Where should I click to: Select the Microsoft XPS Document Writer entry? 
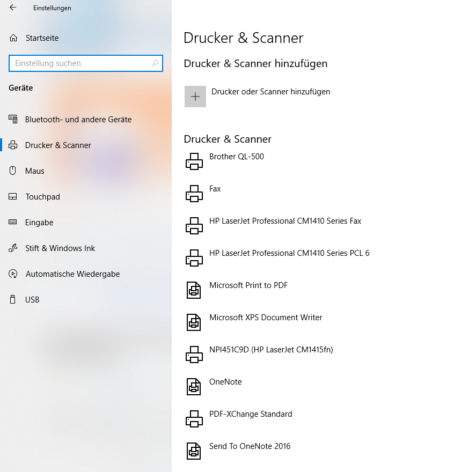point(266,318)
